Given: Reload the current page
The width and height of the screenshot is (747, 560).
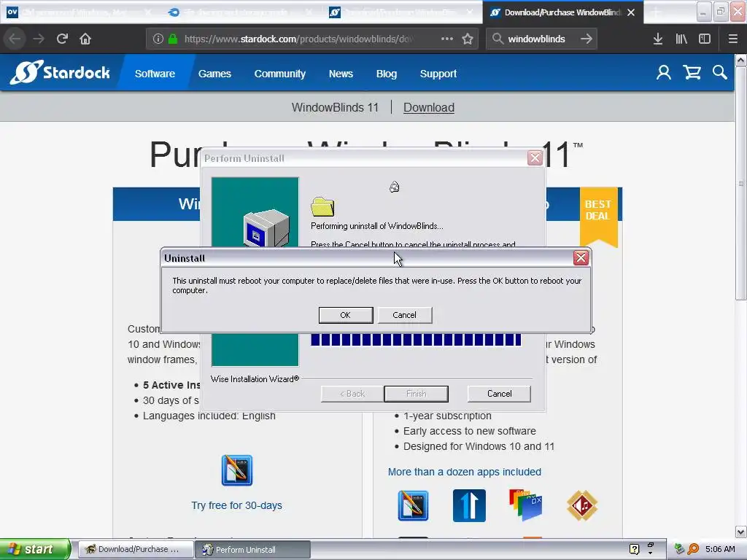Looking at the screenshot, I should pyautogui.click(x=62, y=39).
